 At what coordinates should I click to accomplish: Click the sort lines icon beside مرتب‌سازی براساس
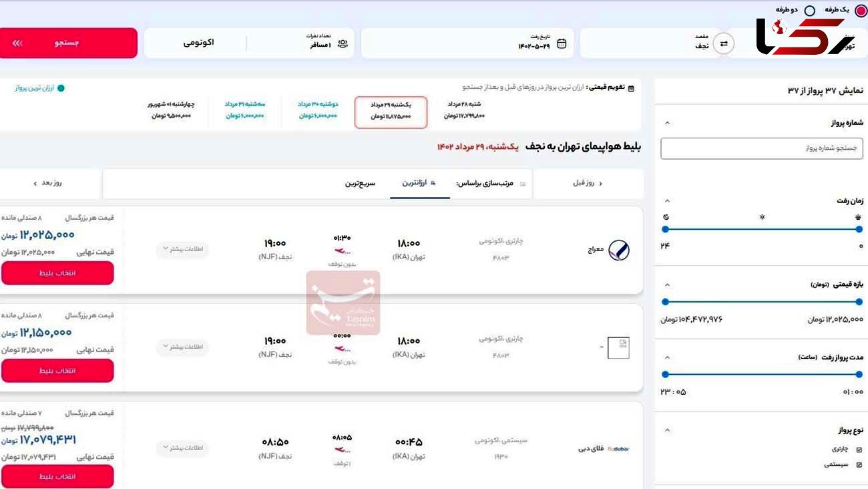(x=523, y=184)
